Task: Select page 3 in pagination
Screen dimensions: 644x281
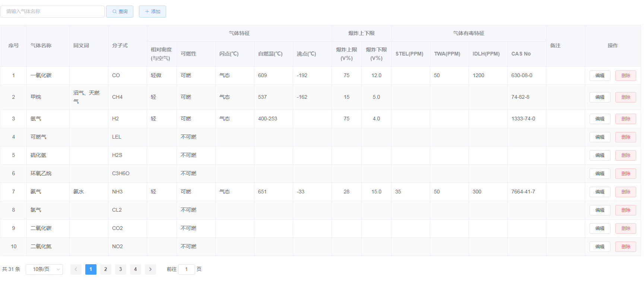Action: (x=120, y=269)
